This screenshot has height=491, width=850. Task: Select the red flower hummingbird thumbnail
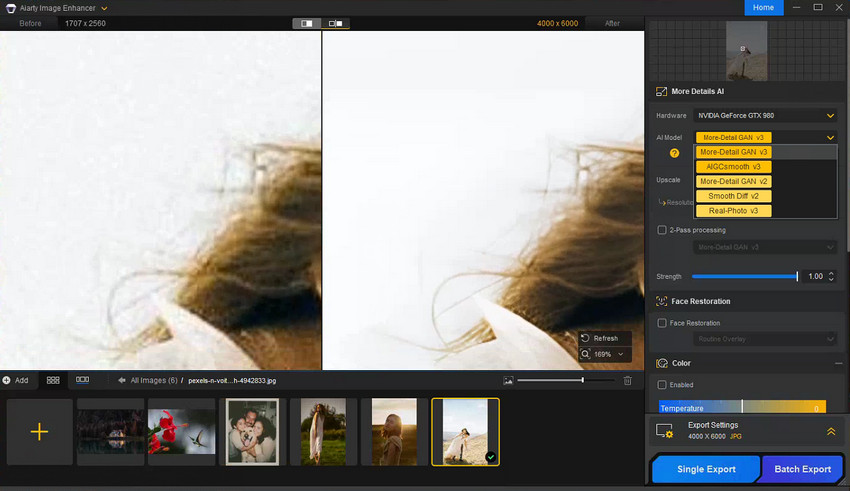[x=181, y=431]
